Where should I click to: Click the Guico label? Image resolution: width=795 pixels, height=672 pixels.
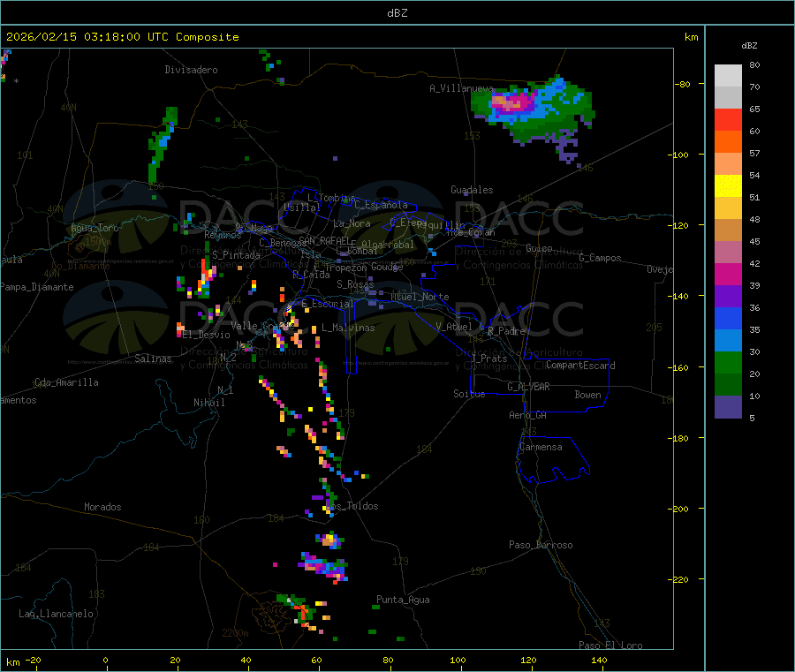pos(539,248)
